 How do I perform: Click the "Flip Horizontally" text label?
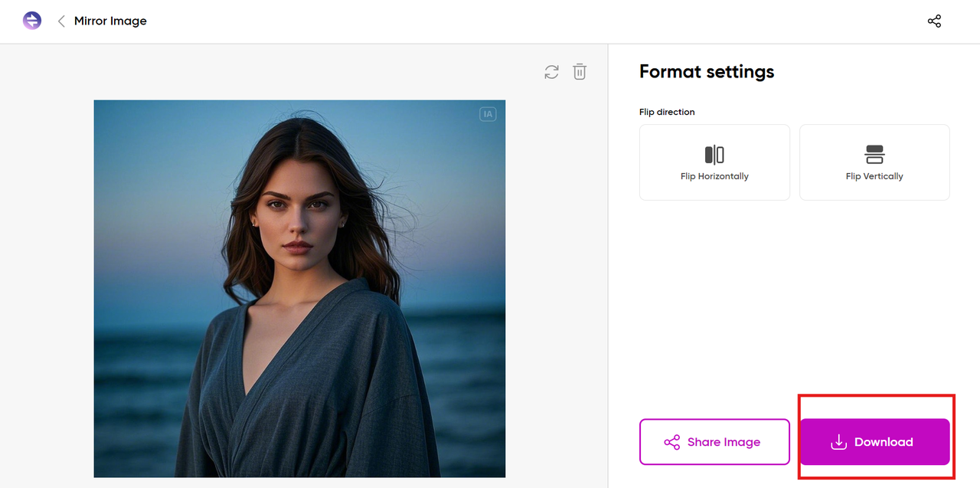tap(714, 176)
